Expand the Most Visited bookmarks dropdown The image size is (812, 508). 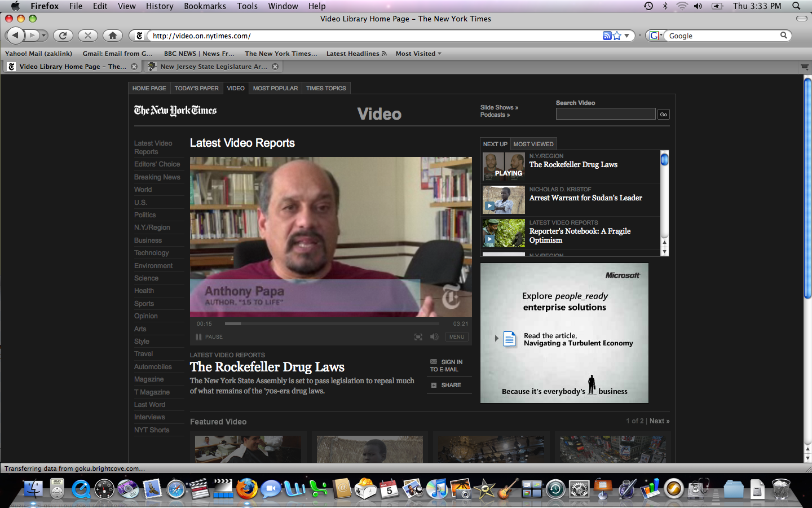(418, 54)
